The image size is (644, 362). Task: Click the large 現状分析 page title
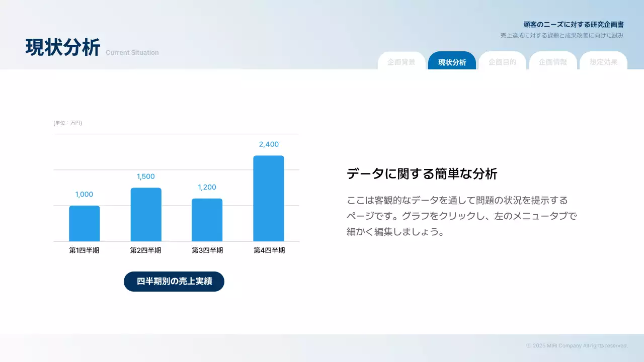click(x=63, y=47)
